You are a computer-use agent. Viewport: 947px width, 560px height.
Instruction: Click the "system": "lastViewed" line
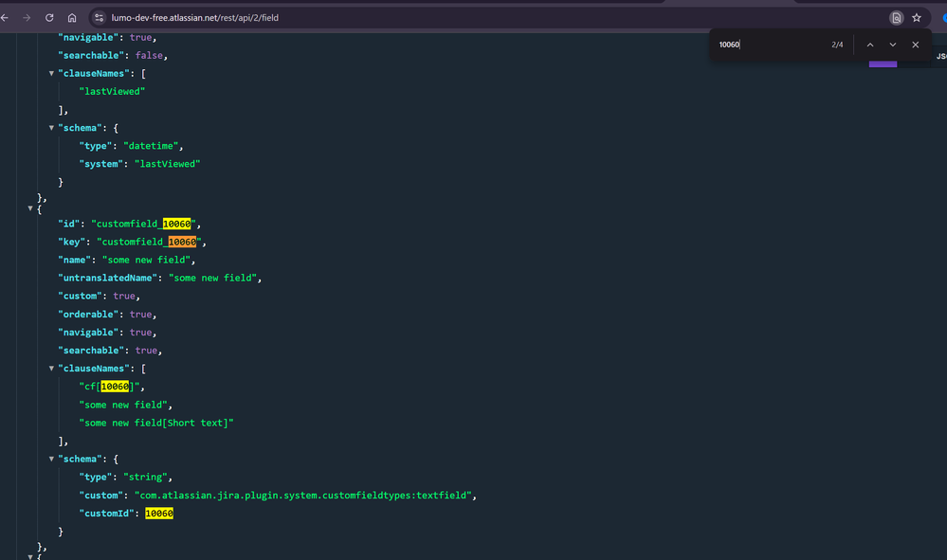pyautogui.click(x=139, y=164)
